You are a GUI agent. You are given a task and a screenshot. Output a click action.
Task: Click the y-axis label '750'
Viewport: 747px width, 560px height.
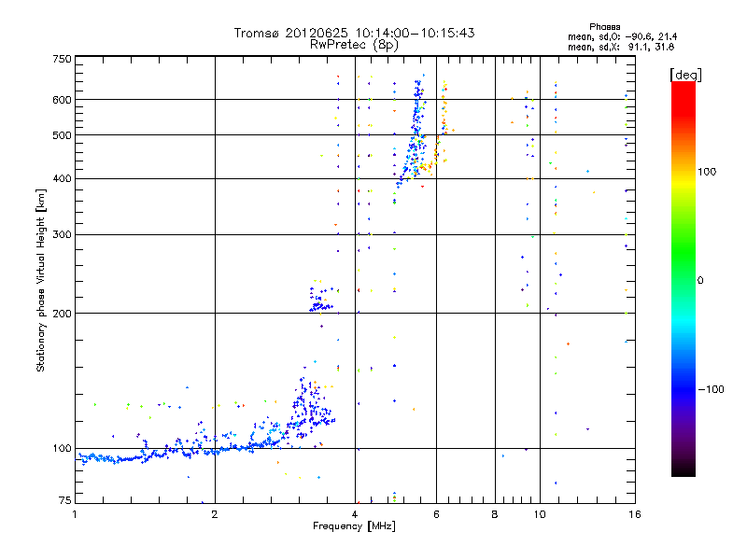coord(62,59)
